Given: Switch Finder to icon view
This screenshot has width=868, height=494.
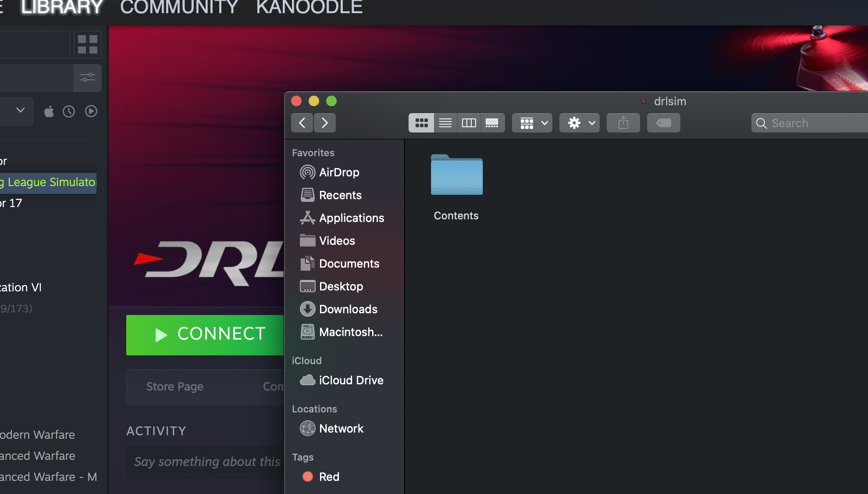Looking at the screenshot, I should click(421, 123).
